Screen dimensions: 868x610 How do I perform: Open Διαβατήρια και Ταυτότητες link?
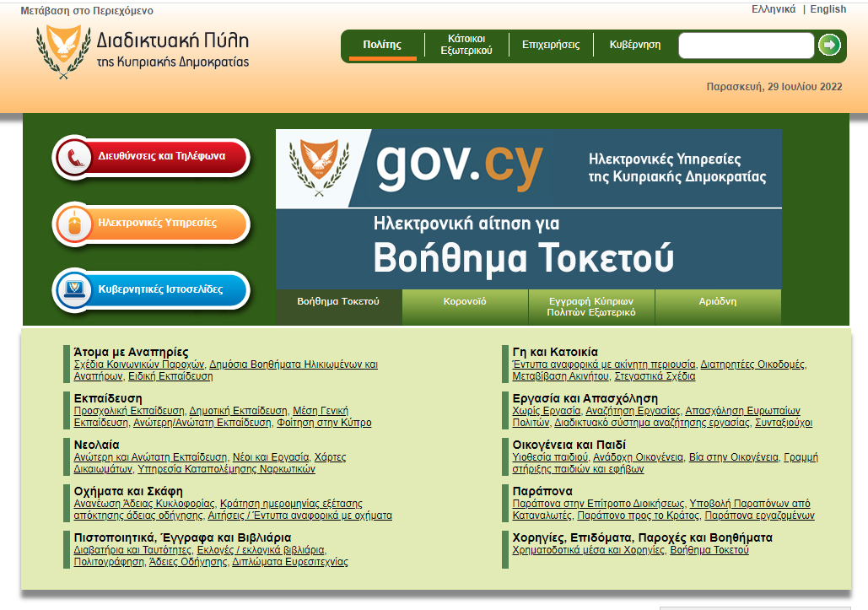[x=133, y=550]
